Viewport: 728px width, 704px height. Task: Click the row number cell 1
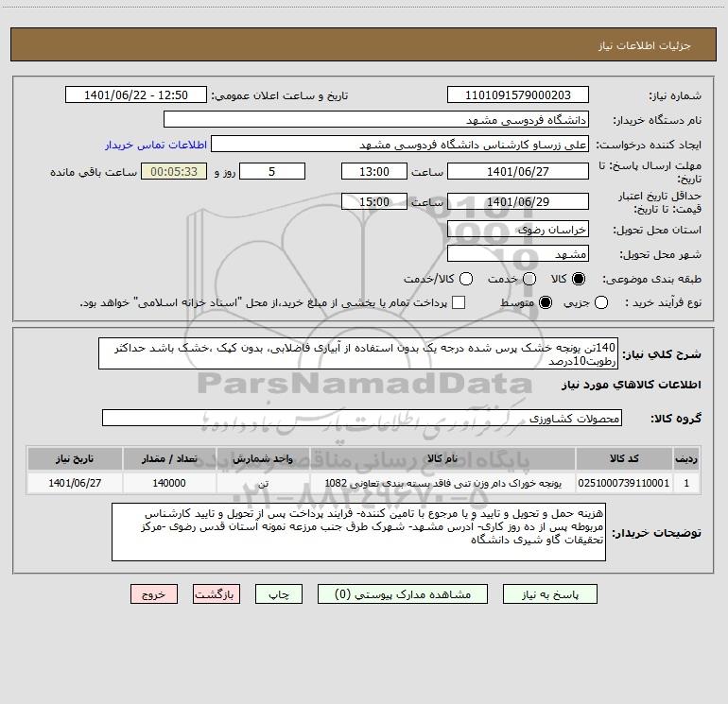pyautogui.click(x=686, y=483)
